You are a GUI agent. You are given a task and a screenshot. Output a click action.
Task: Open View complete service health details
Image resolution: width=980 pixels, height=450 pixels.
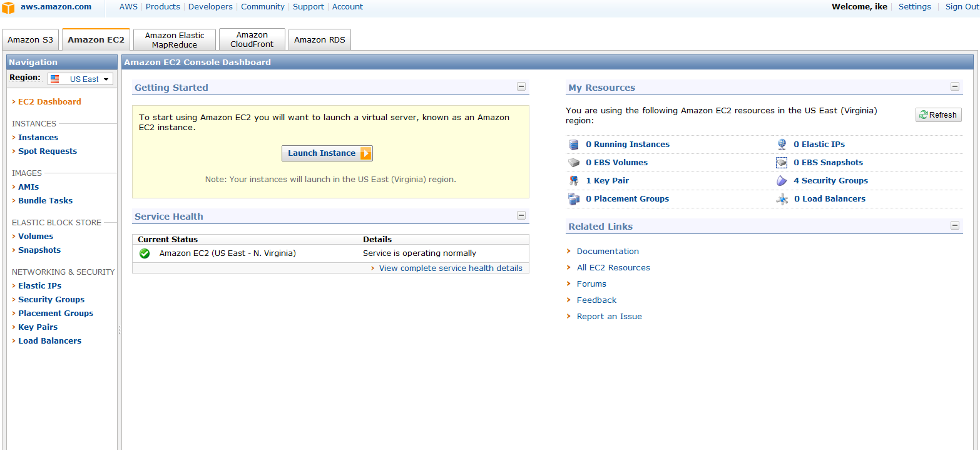click(450, 268)
